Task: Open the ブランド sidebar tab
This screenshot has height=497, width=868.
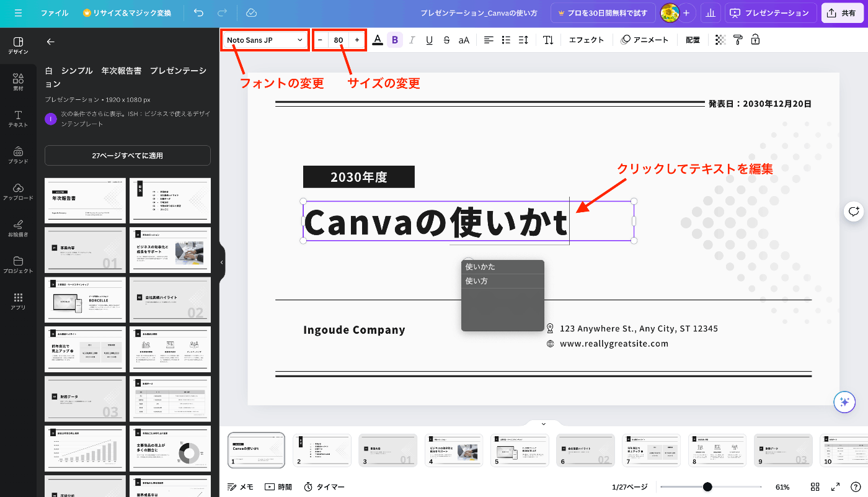Action: click(18, 155)
